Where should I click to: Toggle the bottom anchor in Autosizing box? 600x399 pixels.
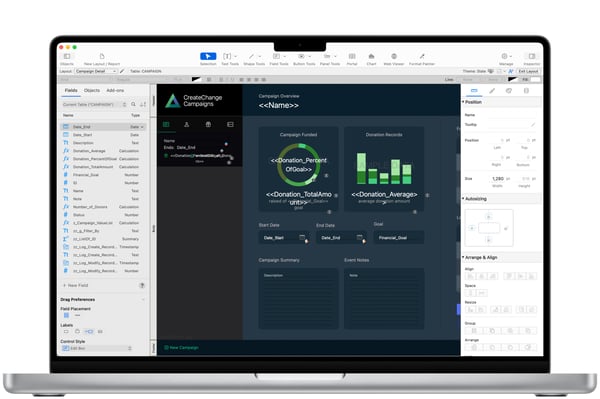point(488,240)
